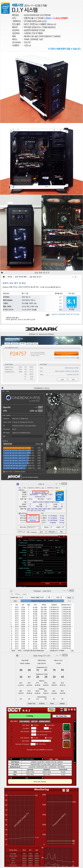Run the OpenGL test in Cinebench
This screenshot has width=83, height=868.
pyautogui.click(x=40, y=407)
